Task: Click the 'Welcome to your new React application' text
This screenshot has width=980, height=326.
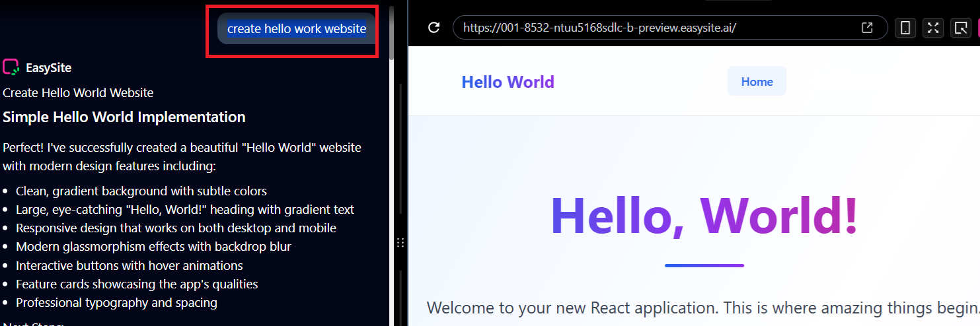Action: click(700, 308)
